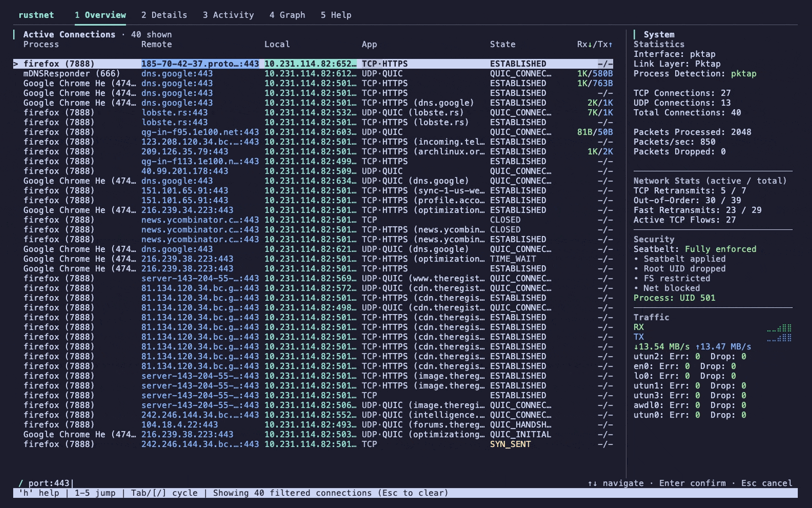Click the TCP Connections: 27 stat
Screen dimensions: 812x508
pyautogui.click(x=682, y=93)
